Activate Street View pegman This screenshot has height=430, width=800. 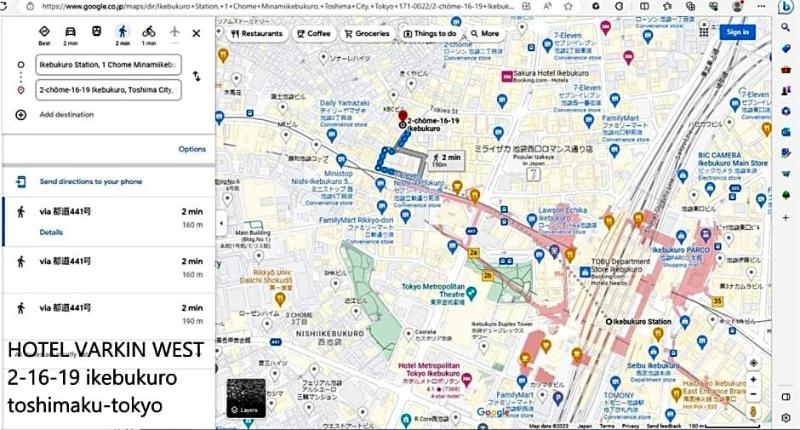pyautogui.click(x=753, y=411)
